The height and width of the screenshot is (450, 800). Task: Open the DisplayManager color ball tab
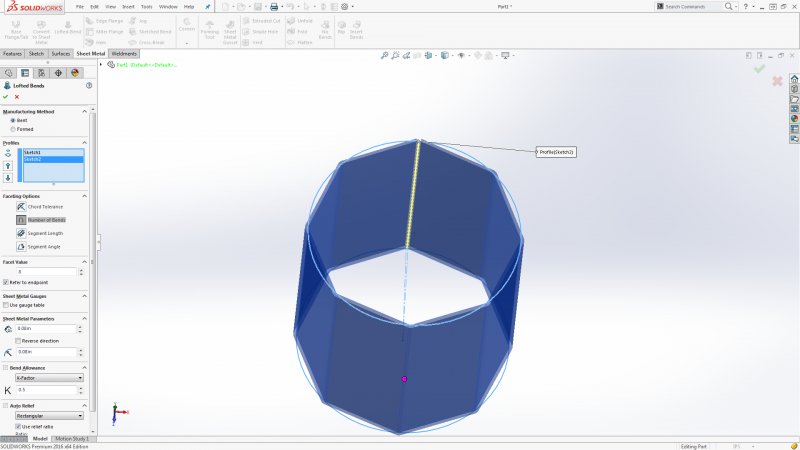[x=75, y=73]
